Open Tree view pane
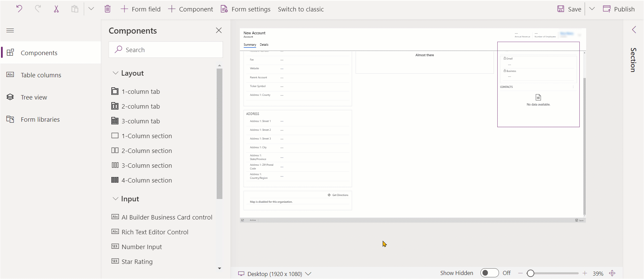The width and height of the screenshot is (644, 279). 51,97
